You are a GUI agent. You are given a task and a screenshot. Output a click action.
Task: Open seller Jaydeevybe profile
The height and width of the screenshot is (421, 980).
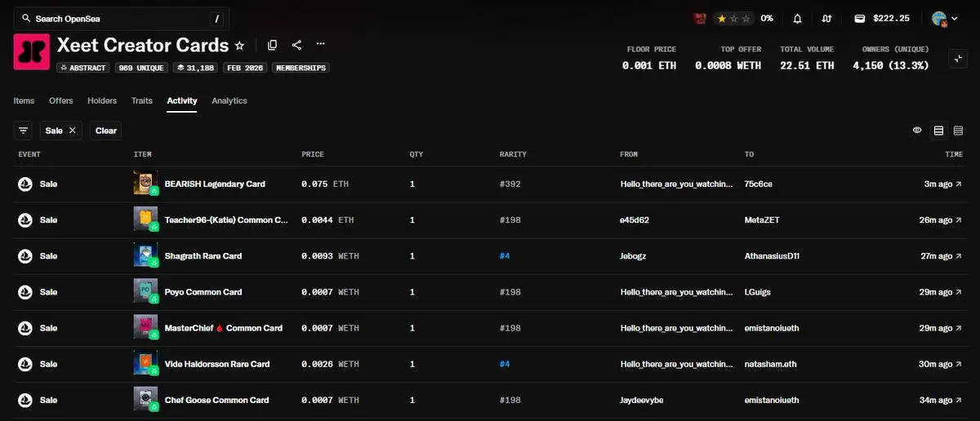coord(643,400)
